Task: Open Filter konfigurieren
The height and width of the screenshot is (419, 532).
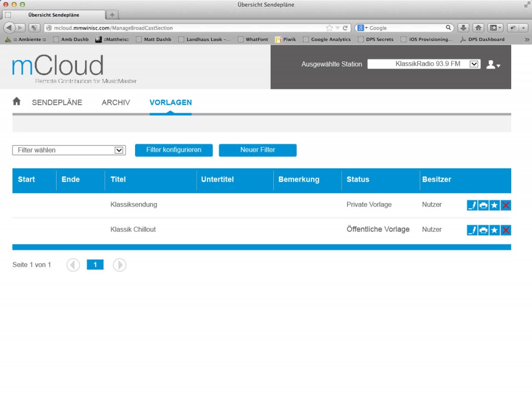Action: [174, 150]
